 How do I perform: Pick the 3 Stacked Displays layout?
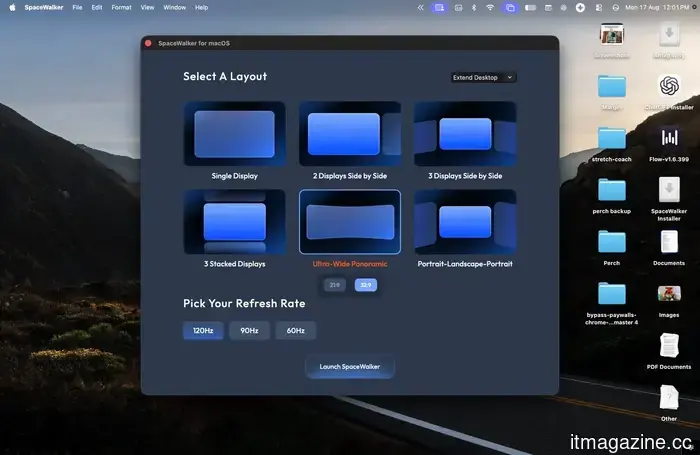click(234, 221)
